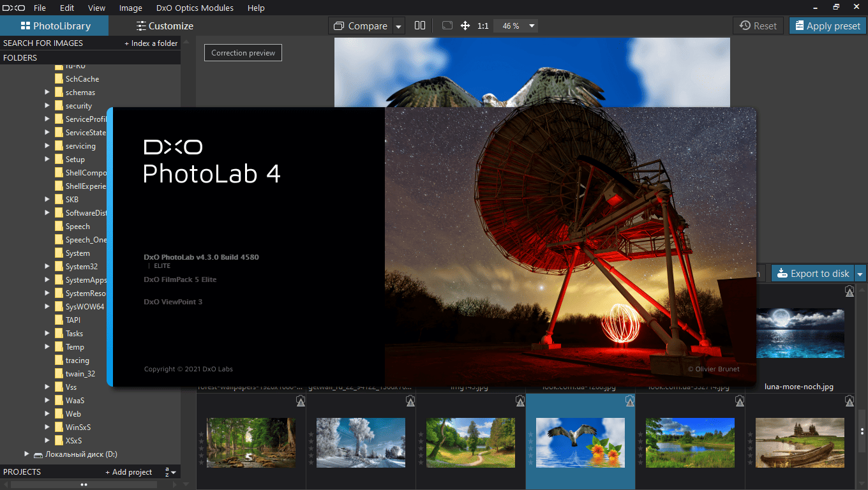This screenshot has width=868, height=490.
Task: Expand the schemas folder
Action: pos(47,93)
